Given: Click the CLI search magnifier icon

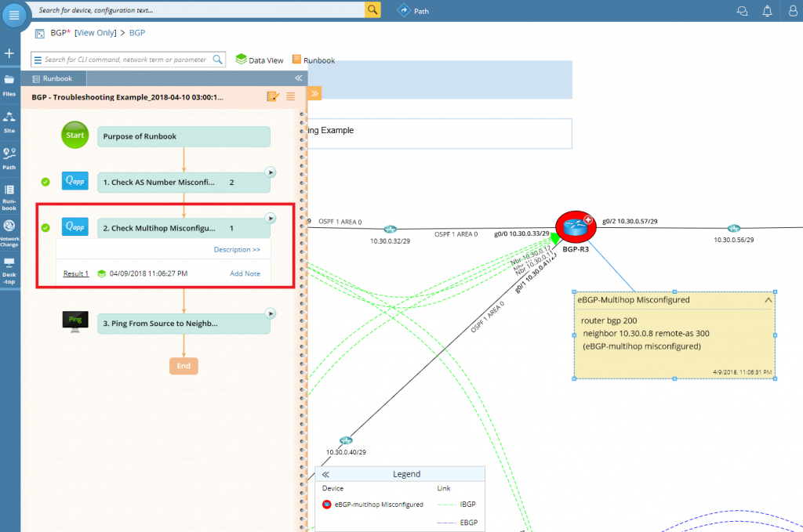Looking at the screenshot, I should (x=218, y=60).
